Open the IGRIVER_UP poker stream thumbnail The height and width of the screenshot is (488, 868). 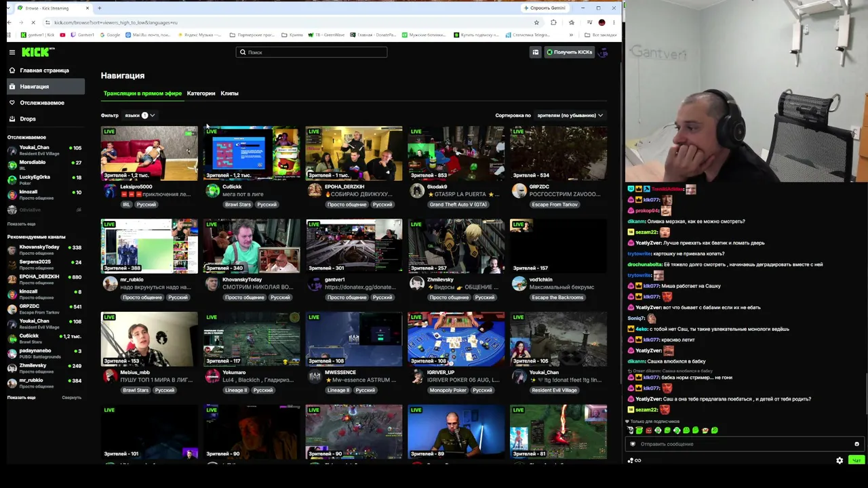point(456,339)
